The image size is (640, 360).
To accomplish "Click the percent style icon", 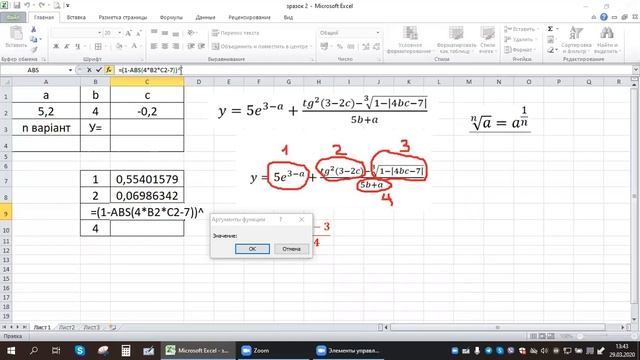I will pyautogui.click(x=340, y=47).
